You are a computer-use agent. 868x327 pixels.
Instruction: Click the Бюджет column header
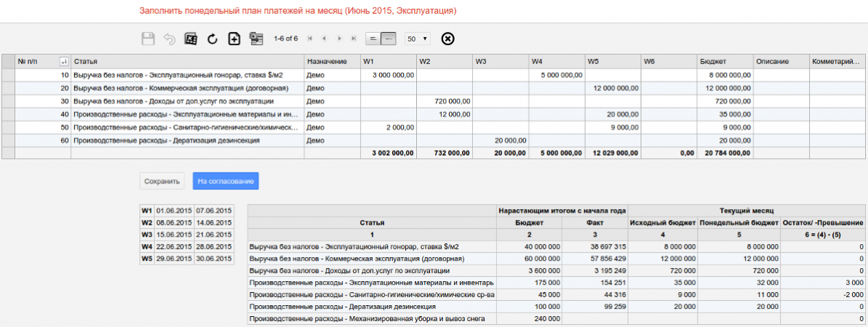tap(725, 62)
